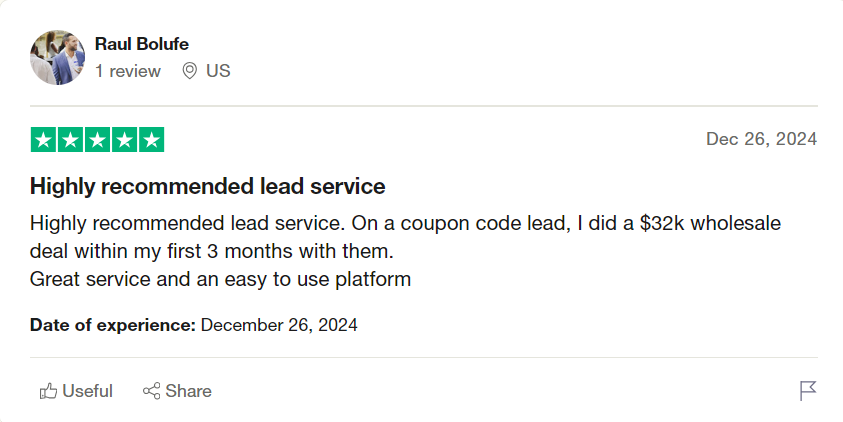
Task: Open the "Highly recommended lead service" review title
Action: 208,186
